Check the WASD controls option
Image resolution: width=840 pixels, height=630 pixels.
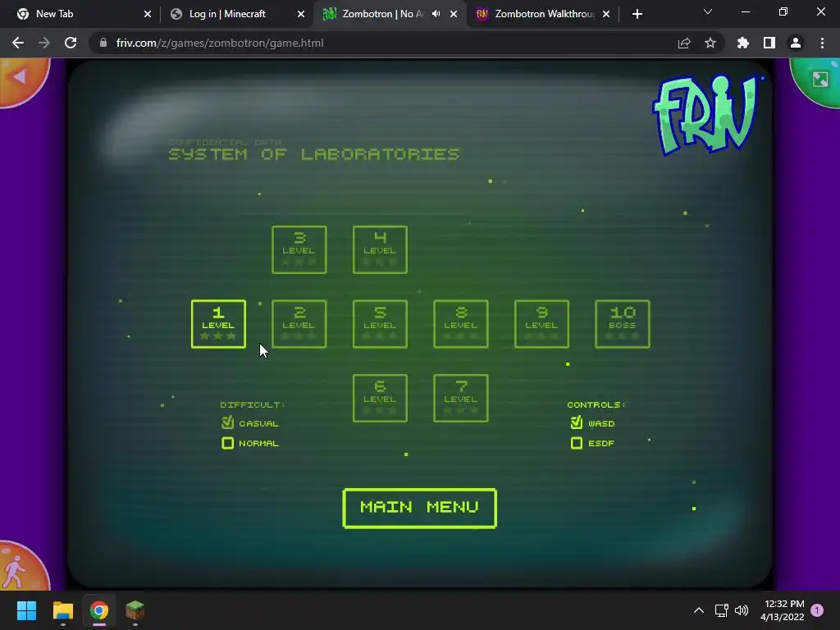(577, 422)
